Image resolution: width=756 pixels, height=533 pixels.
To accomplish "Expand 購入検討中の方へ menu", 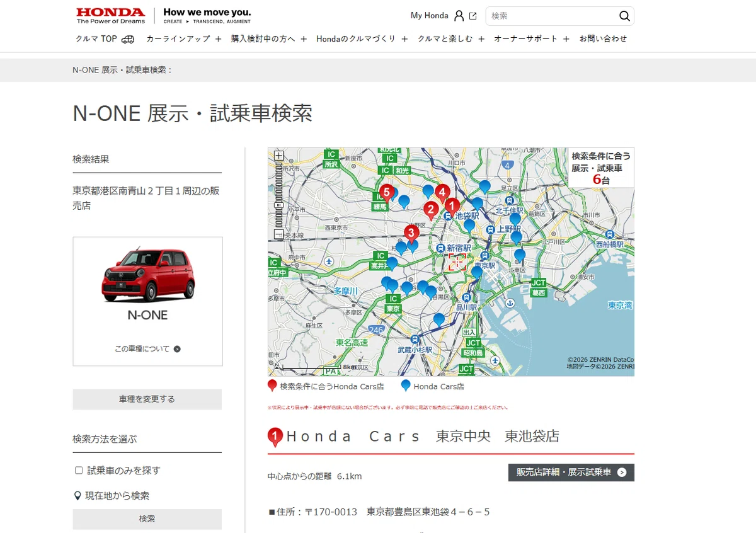I will point(269,39).
